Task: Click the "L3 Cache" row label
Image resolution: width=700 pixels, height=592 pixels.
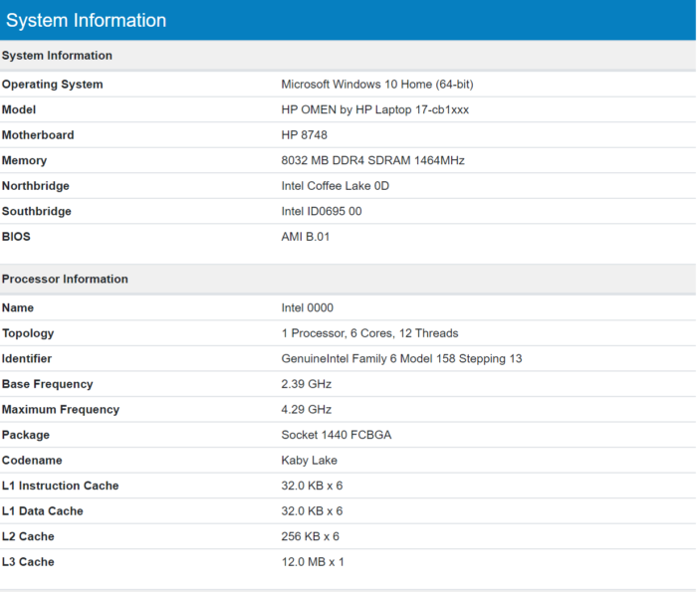Action: coord(28,562)
